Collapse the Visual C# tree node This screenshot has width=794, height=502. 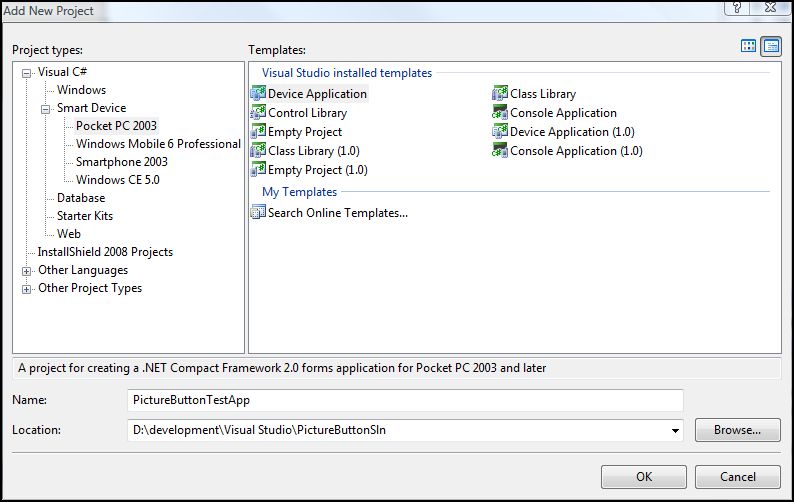point(26,73)
